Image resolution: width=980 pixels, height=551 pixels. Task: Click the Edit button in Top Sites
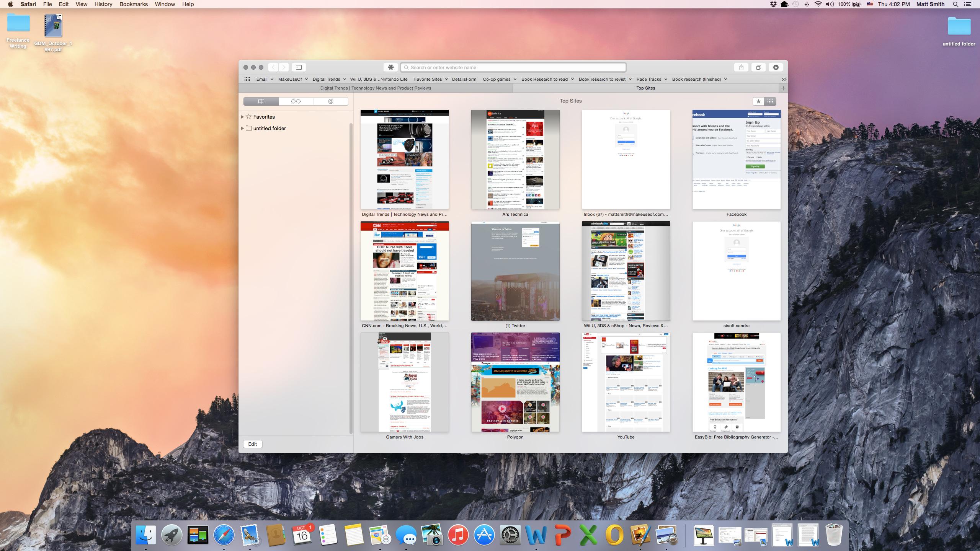pyautogui.click(x=253, y=443)
